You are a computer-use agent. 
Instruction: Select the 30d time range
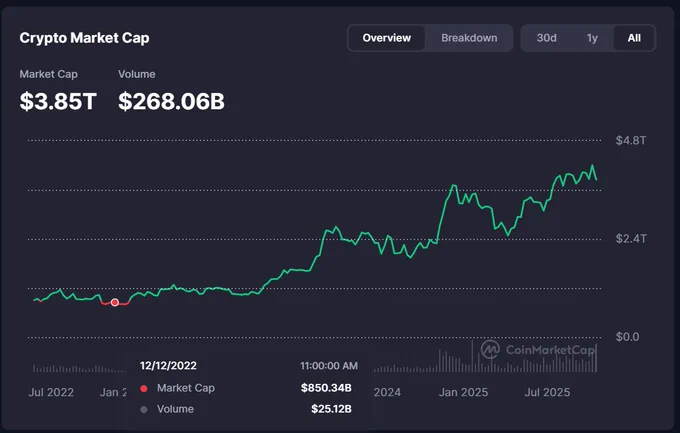coord(546,38)
